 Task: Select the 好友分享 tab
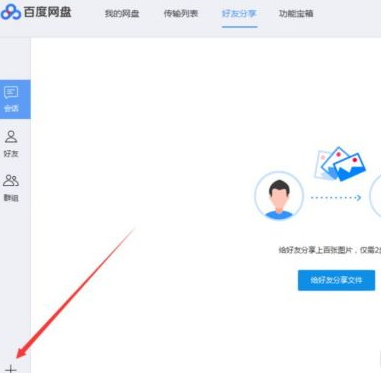[239, 14]
